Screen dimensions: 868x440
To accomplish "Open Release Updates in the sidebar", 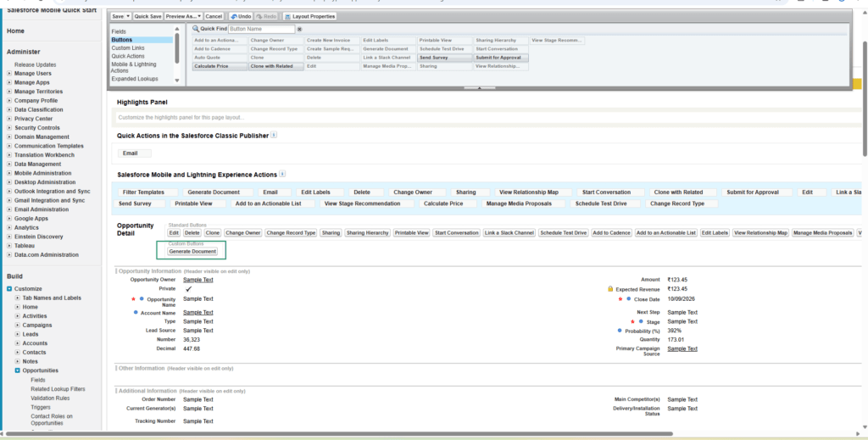I will 35,64.
